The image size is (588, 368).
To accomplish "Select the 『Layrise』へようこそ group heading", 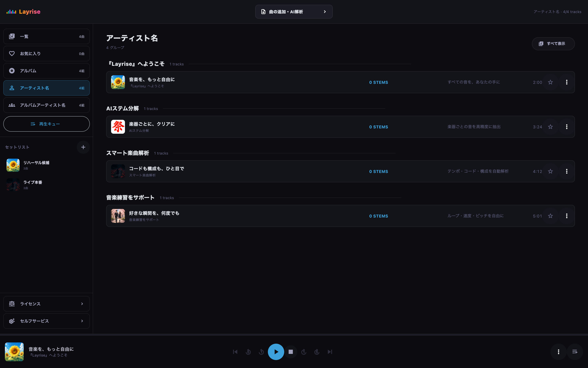I will 136,64.
